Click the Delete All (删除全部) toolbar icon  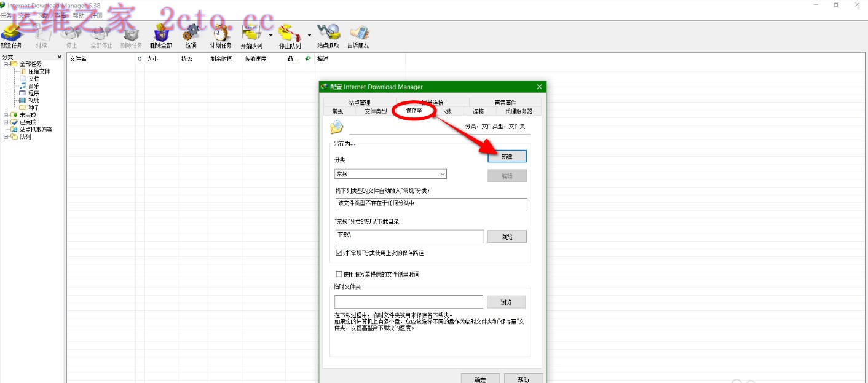pyautogui.click(x=161, y=36)
